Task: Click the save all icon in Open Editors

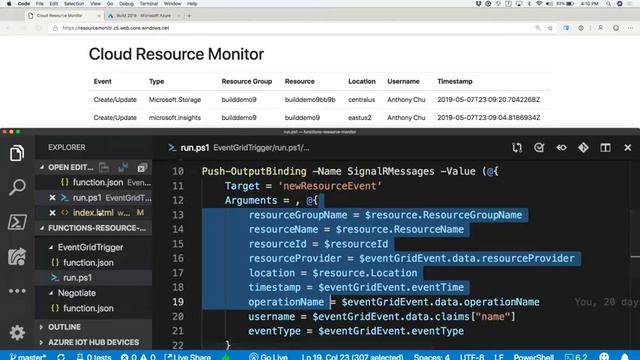Action: [x=123, y=167]
